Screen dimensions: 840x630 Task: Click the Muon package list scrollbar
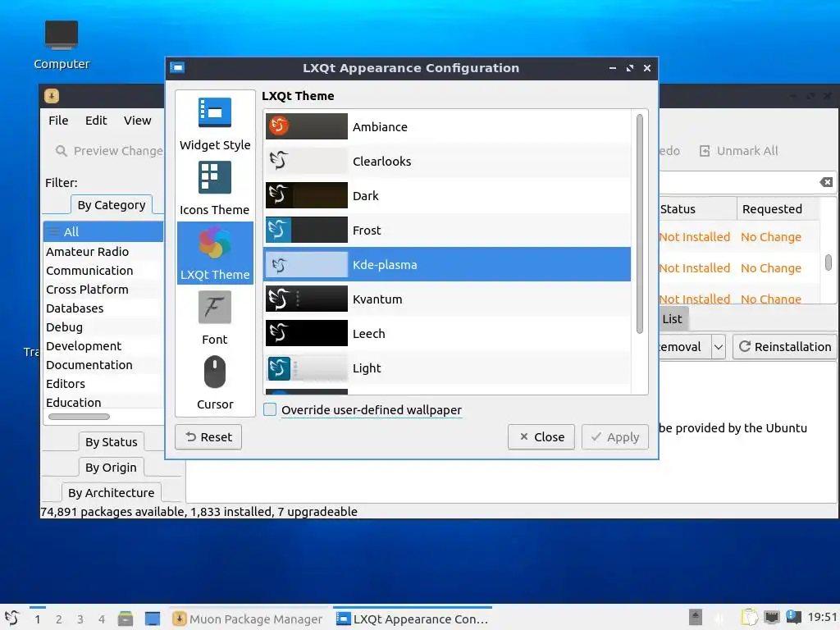coord(829,262)
